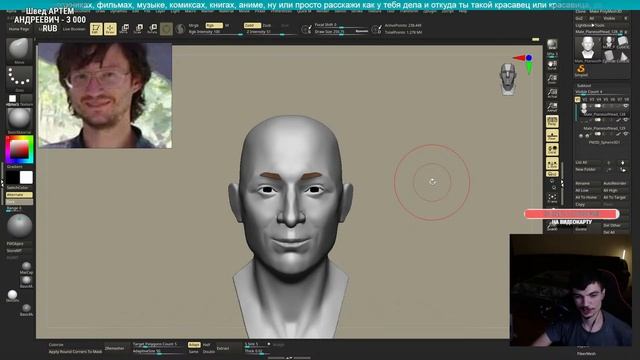The width and height of the screenshot is (640, 360).
Task: Click the Actual size icon
Action: click(552, 93)
